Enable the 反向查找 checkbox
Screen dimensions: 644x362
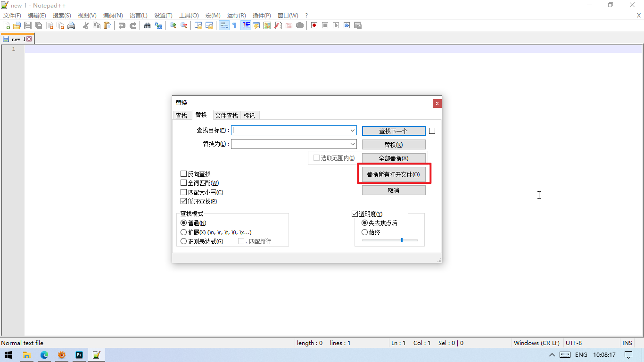184,174
